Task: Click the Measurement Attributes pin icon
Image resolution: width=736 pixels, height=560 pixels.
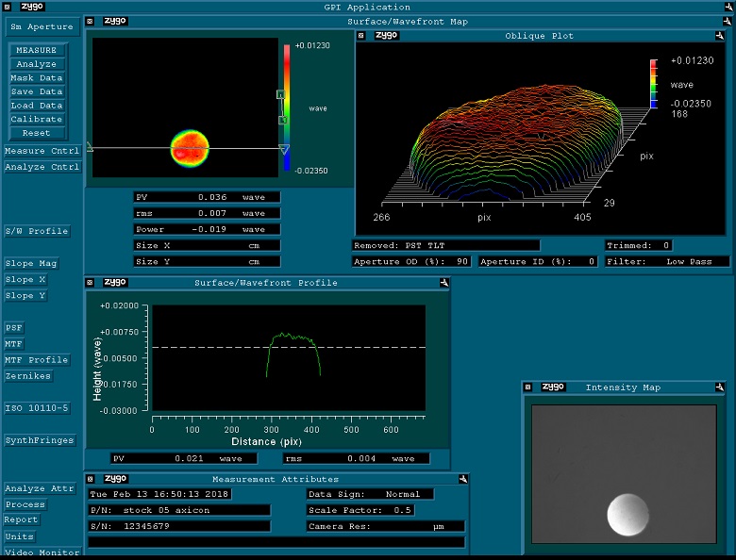Action: point(463,479)
